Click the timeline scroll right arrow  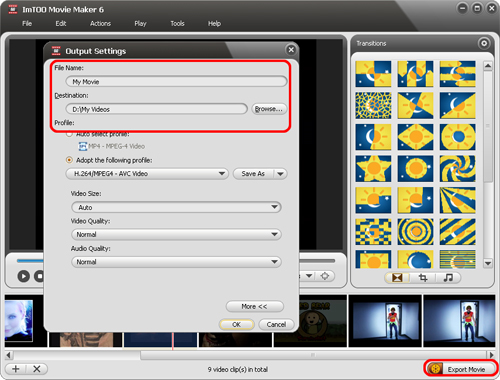click(491, 355)
